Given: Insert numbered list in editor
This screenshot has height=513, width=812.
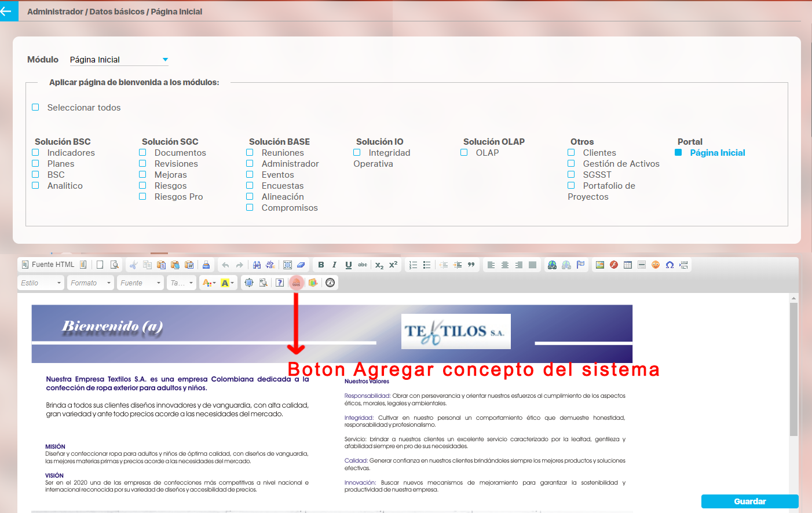Looking at the screenshot, I should point(413,265).
